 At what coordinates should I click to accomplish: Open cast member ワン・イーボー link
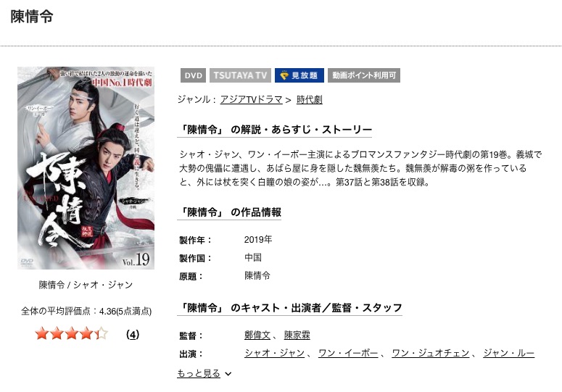[348, 354]
